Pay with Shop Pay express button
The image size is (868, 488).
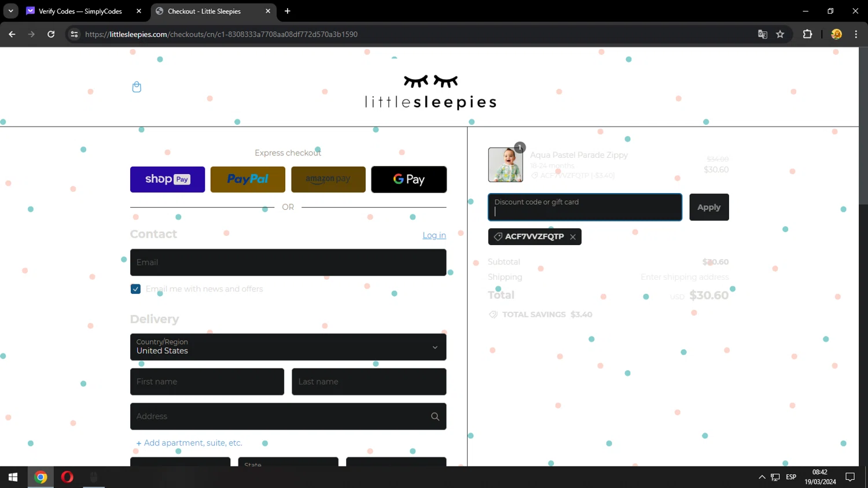tap(167, 179)
